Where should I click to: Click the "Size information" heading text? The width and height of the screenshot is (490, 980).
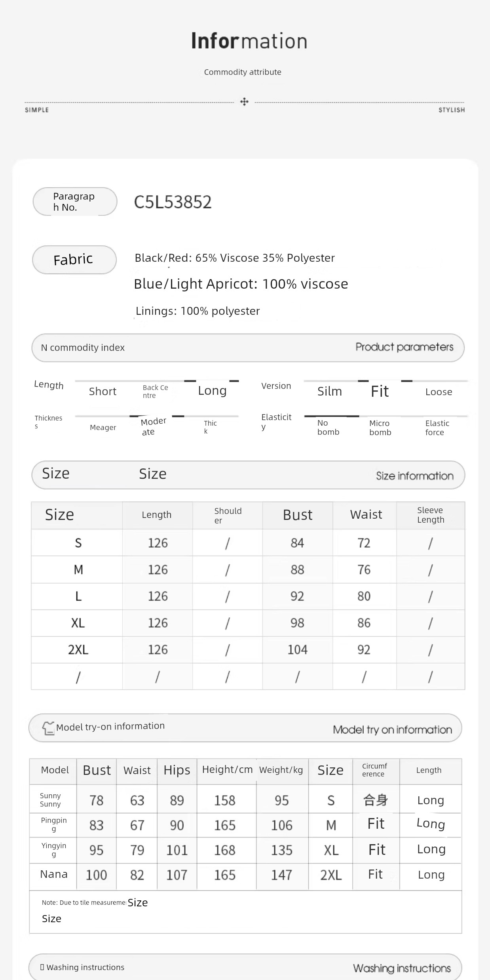[414, 476]
